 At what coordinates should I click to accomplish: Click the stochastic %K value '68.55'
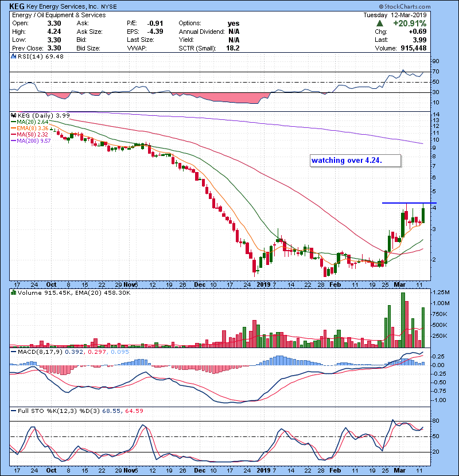coord(111,411)
